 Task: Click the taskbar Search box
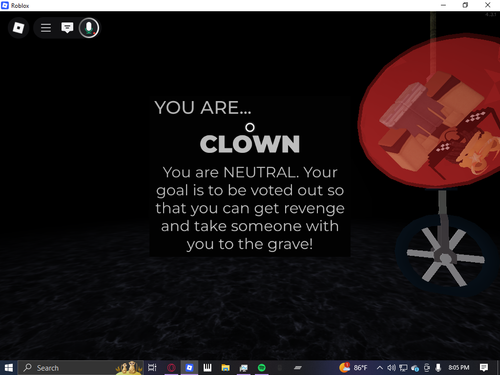(81, 368)
